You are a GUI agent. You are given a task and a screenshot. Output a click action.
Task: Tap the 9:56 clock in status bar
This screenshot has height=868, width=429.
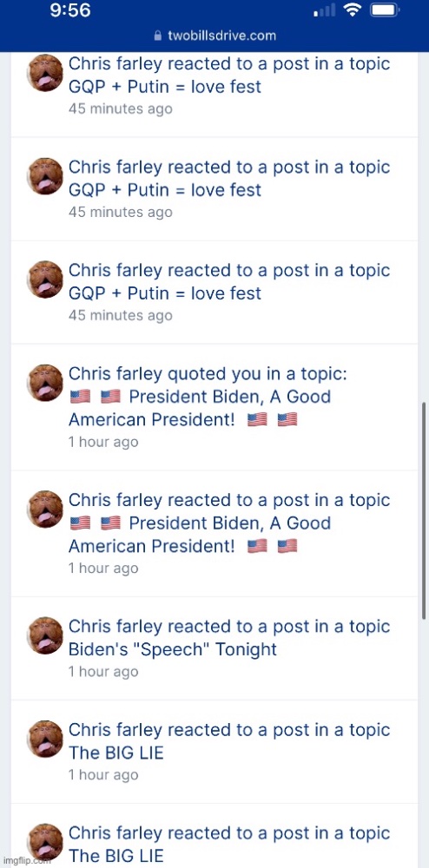[71, 10]
